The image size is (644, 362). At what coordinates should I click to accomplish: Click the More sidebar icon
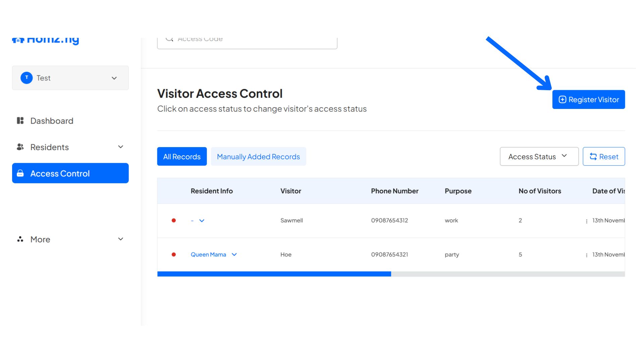coord(20,239)
